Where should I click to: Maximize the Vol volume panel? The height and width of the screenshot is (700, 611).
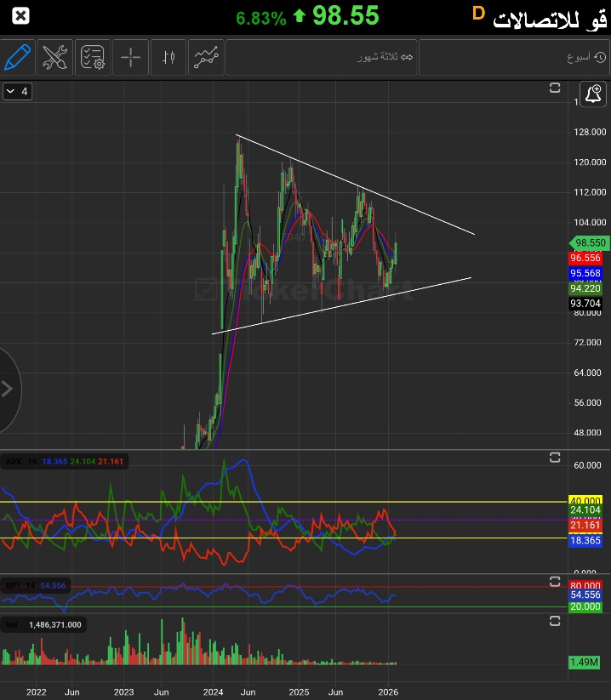(555, 622)
